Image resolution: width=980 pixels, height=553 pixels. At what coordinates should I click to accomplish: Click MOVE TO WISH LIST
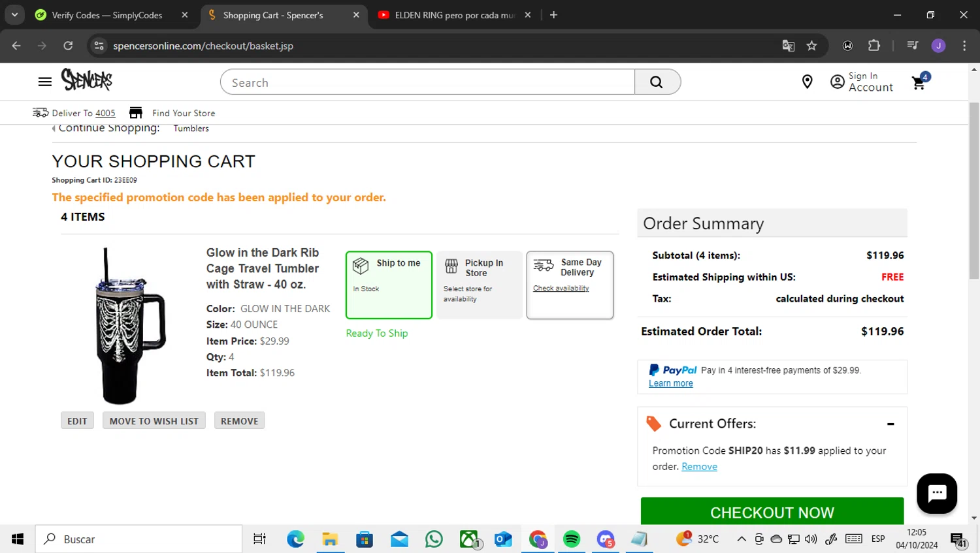tap(154, 421)
